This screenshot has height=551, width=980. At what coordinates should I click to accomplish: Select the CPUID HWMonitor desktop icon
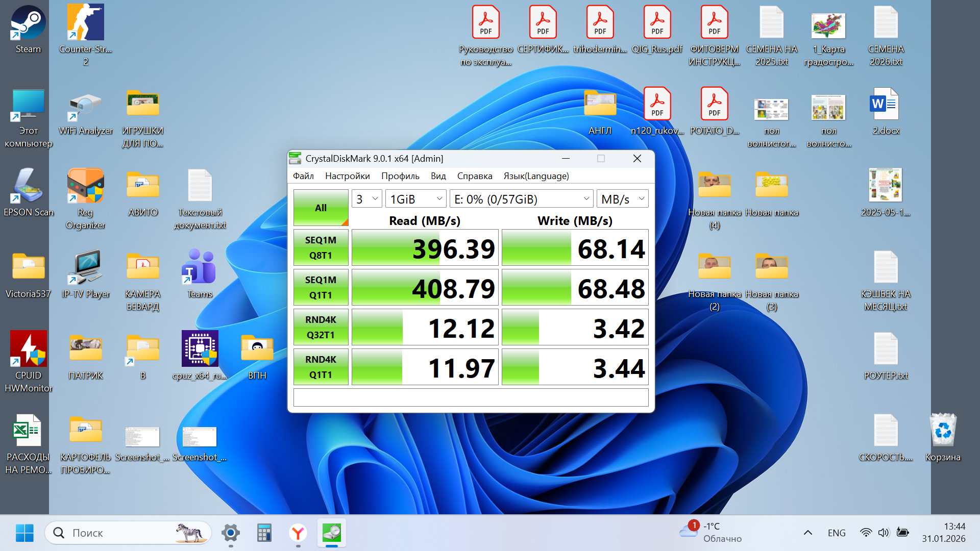28,361
